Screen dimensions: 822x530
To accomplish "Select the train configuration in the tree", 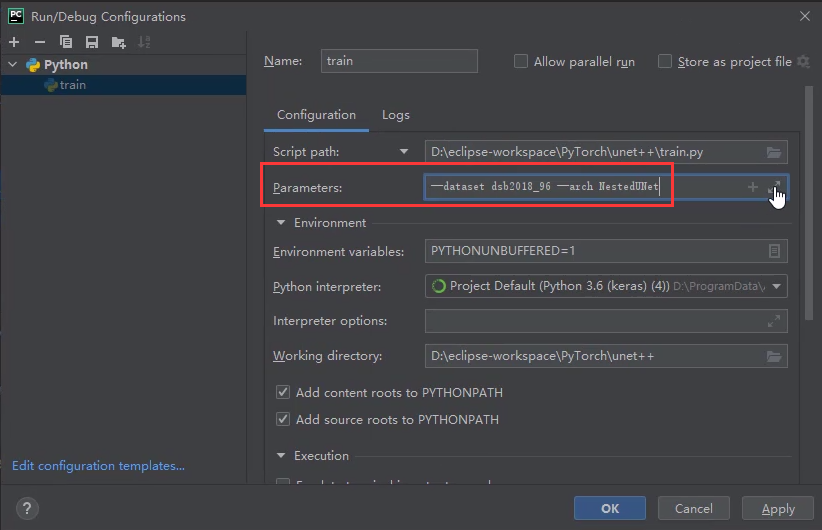I will pyautogui.click(x=124, y=85).
